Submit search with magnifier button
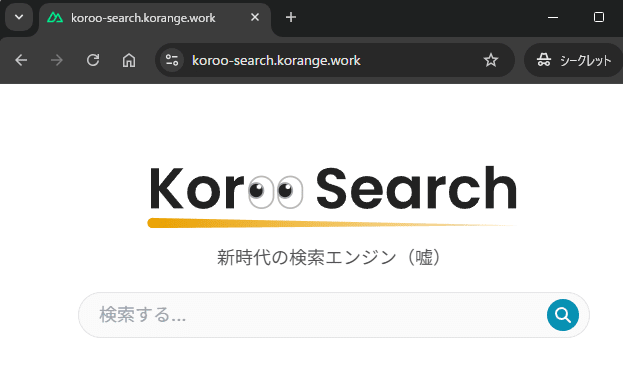Viewport: 623px width, 373px height. click(563, 315)
